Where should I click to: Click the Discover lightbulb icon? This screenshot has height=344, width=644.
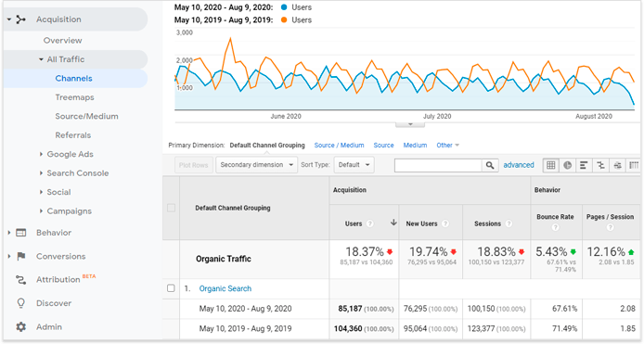coord(21,303)
